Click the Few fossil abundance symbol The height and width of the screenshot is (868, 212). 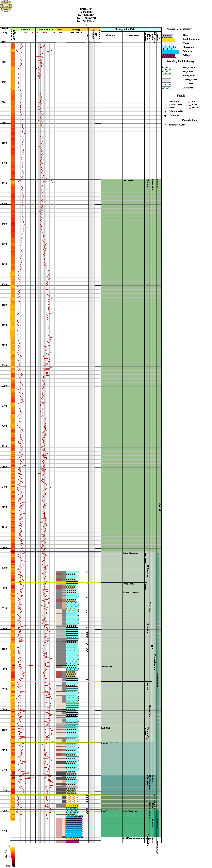click(x=190, y=101)
